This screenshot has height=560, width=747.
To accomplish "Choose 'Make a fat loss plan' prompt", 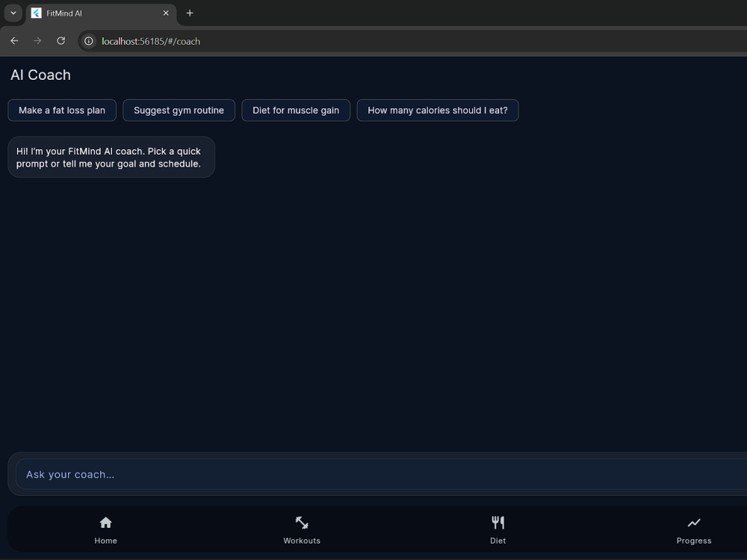I will [x=62, y=111].
